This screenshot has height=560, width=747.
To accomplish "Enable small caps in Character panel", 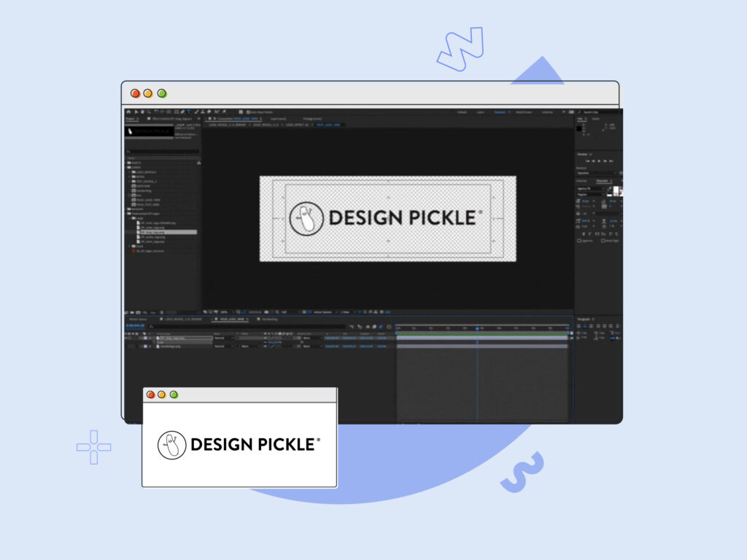I will 604,234.
